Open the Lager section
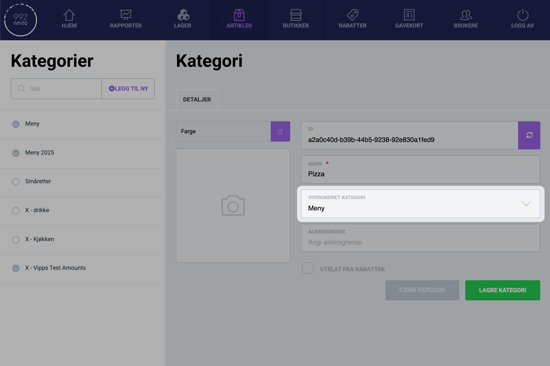The width and height of the screenshot is (550, 366). click(182, 19)
